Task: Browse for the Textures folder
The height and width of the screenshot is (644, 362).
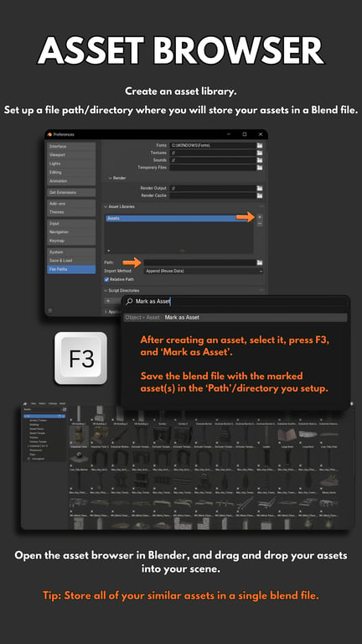Action: pos(260,153)
